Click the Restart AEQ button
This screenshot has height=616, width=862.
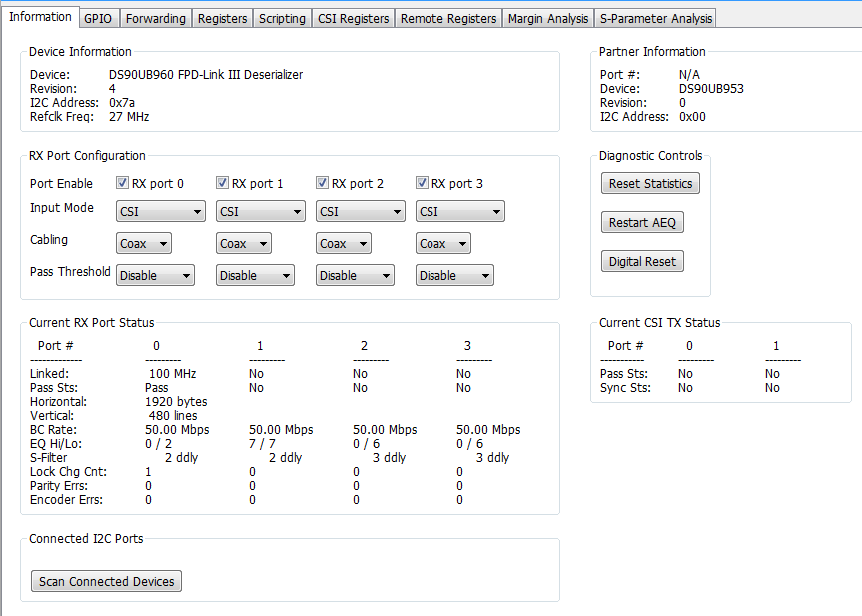click(x=642, y=222)
